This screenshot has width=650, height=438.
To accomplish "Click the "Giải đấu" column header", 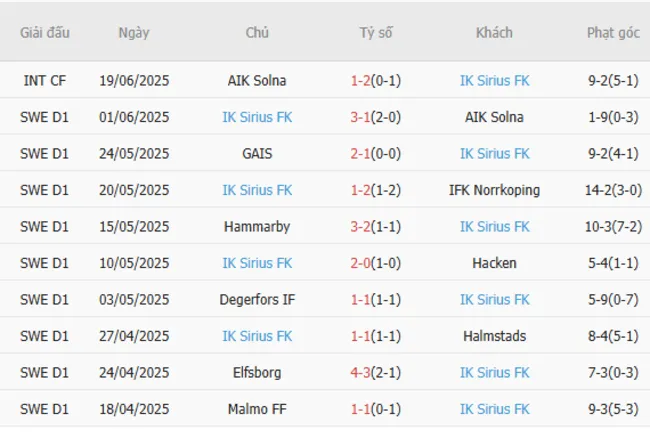I will (x=45, y=32).
